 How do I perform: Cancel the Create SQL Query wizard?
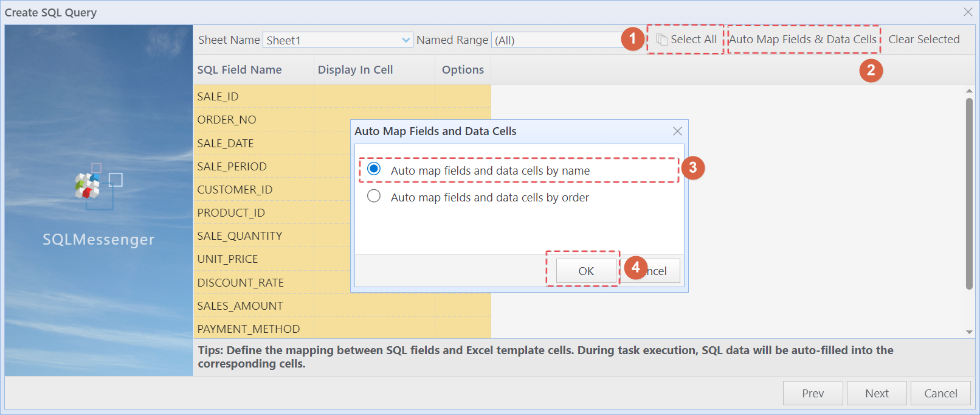tap(940, 393)
